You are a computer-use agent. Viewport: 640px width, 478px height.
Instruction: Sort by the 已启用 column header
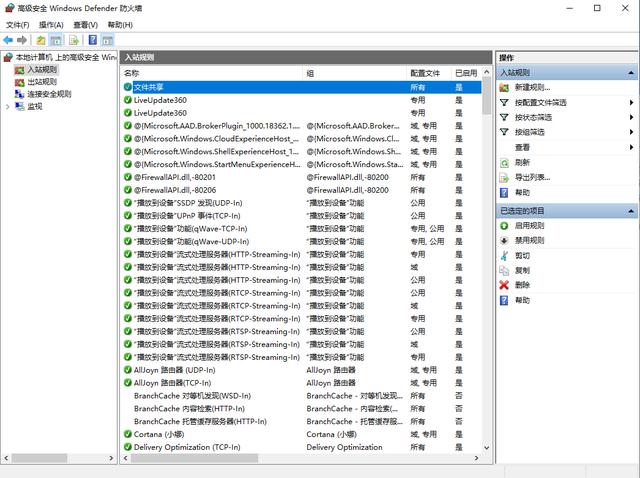[x=467, y=73]
